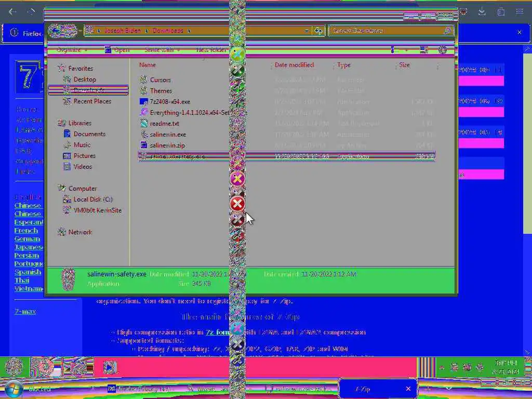Expand the Share with menu
The image size is (532, 399).
click(162, 50)
